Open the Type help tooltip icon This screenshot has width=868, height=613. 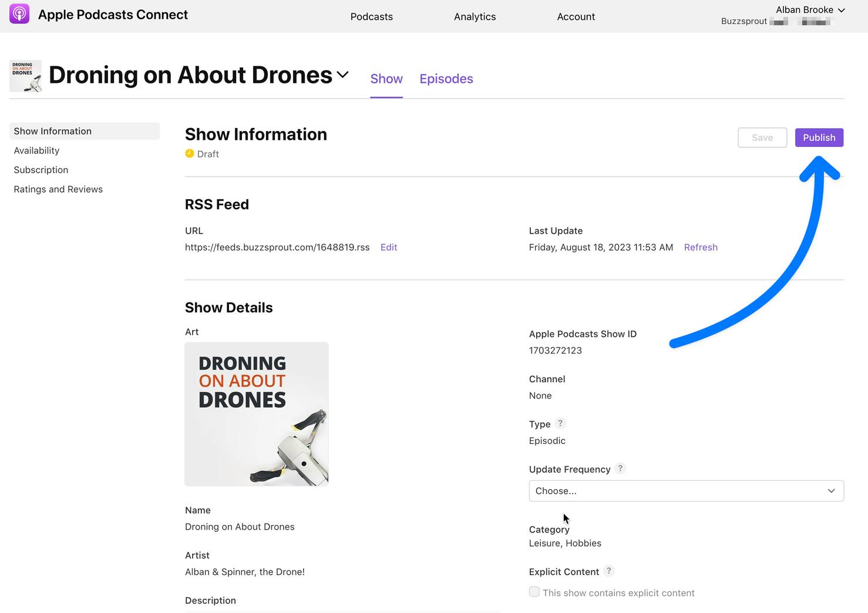tap(560, 423)
